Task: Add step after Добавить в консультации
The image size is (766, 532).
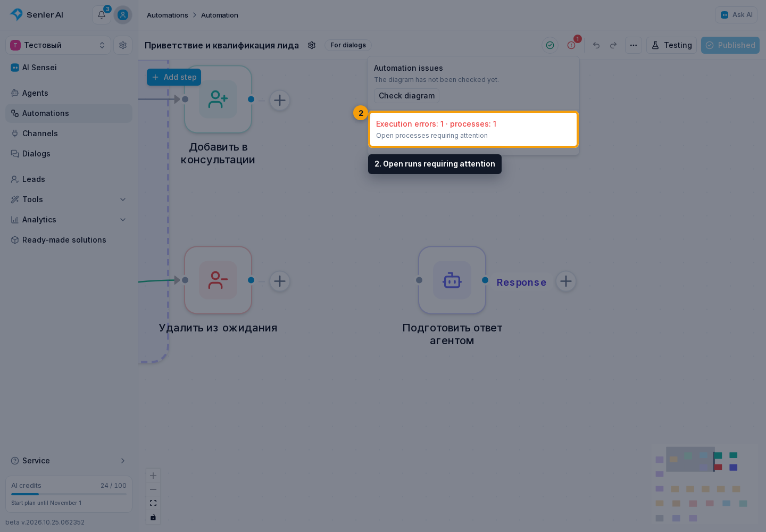Action: point(280,100)
